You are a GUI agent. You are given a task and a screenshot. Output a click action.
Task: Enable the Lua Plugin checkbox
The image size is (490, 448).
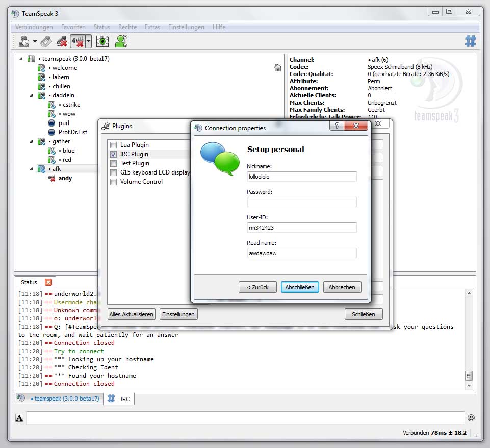tap(114, 145)
